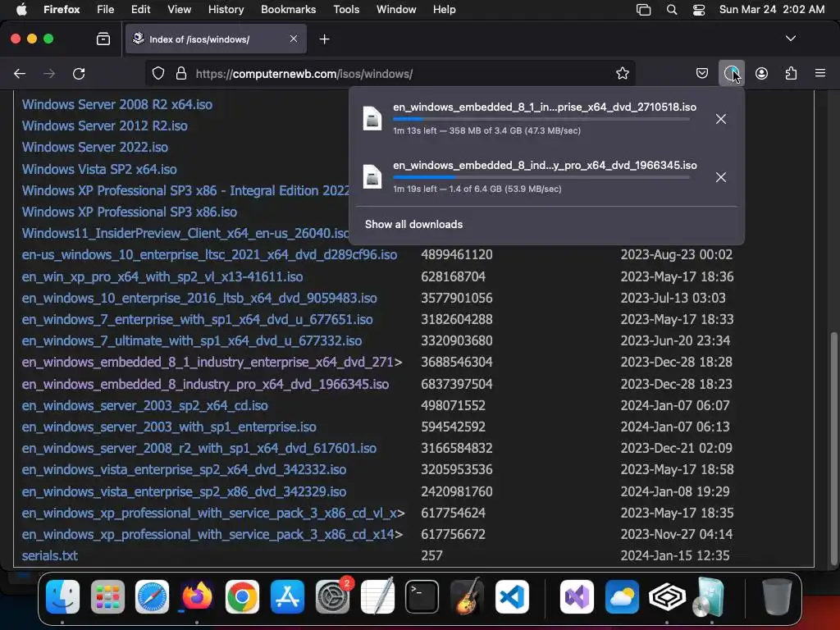Download Windows Server 2012 R2.iso
840x630 pixels.
click(104, 126)
